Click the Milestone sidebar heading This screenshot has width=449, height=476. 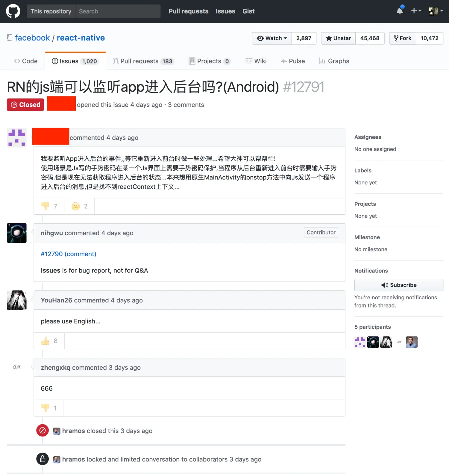point(367,237)
